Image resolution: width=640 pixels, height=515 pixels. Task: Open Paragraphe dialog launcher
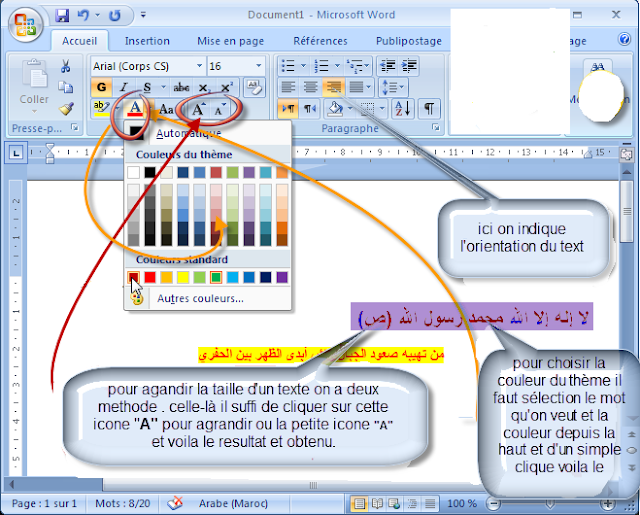436,128
